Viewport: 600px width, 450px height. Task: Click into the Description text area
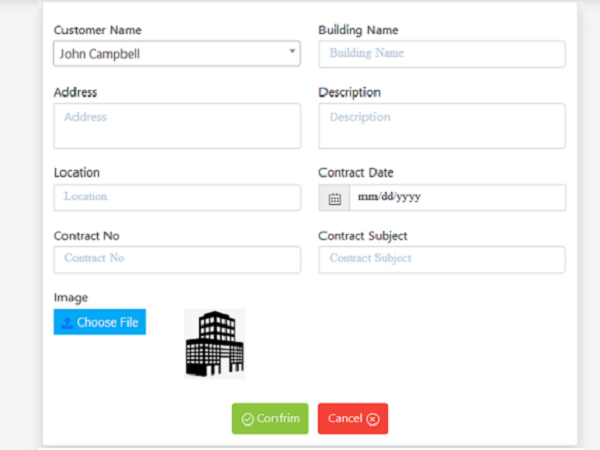point(441,126)
